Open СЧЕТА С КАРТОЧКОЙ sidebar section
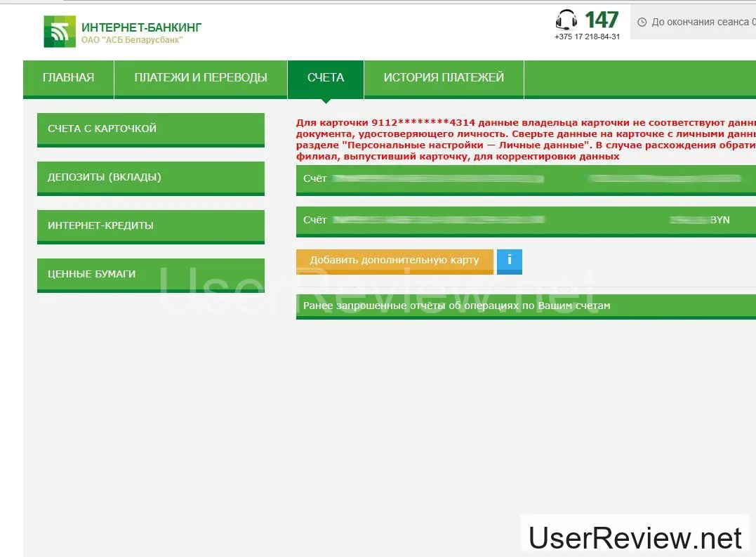Screen dimensions: 756x557 click(x=150, y=129)
